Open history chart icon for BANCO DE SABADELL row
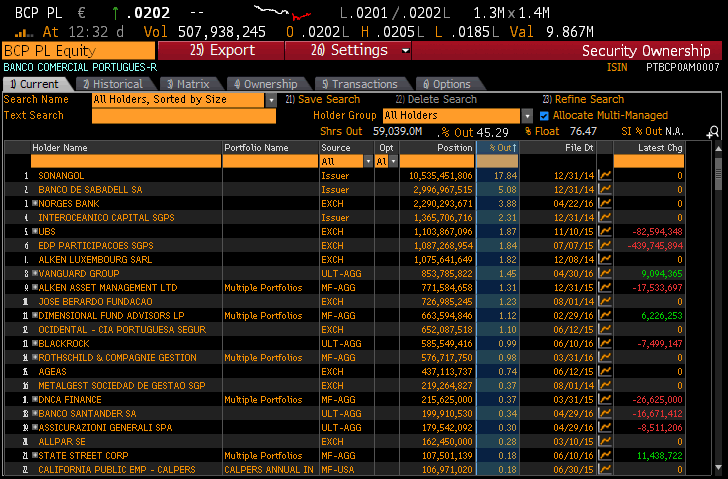 604,189
